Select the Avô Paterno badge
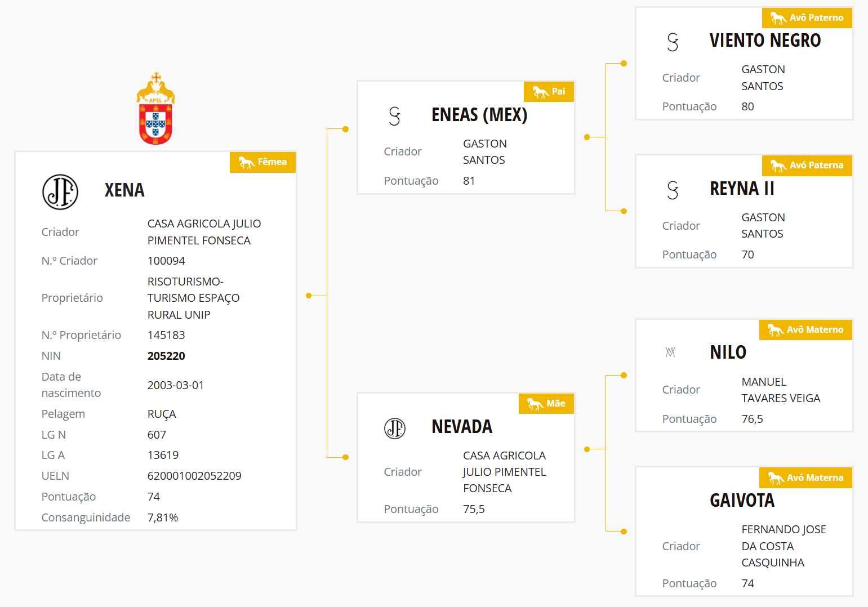The height and width of the screenshot is (607, 868). 807,18
